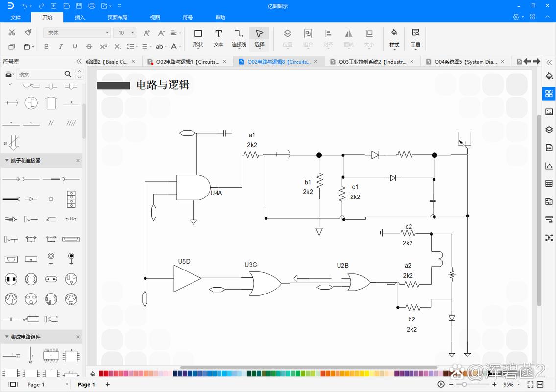Click the Redo arrow in title bar
Image resolution: width=556 pixels, height=392 pixels.
click(41, 6)
